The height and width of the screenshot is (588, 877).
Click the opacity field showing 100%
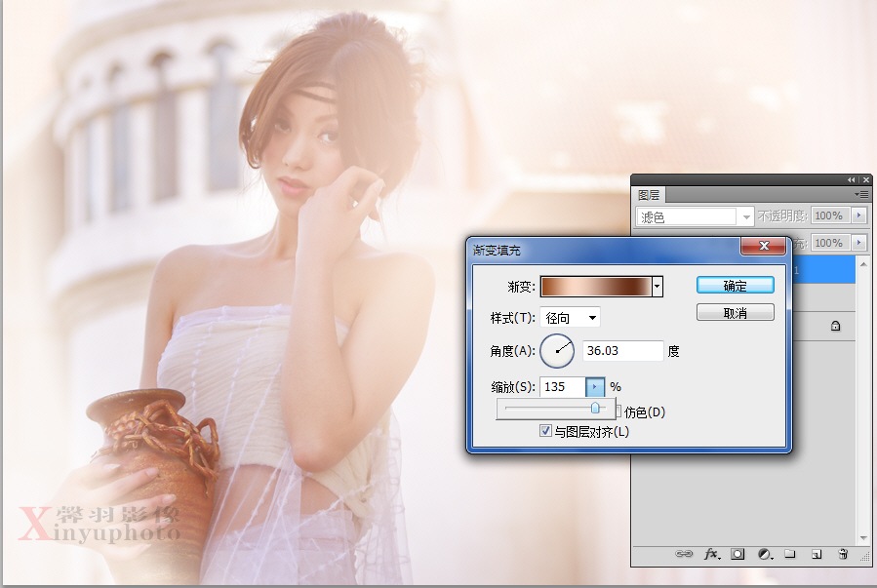click(831, 216)
